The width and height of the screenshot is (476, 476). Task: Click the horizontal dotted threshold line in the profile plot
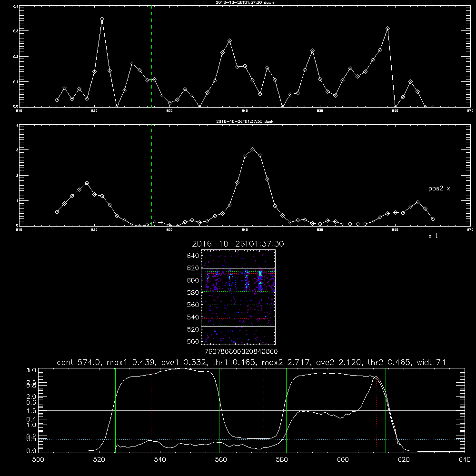point(251,439)
